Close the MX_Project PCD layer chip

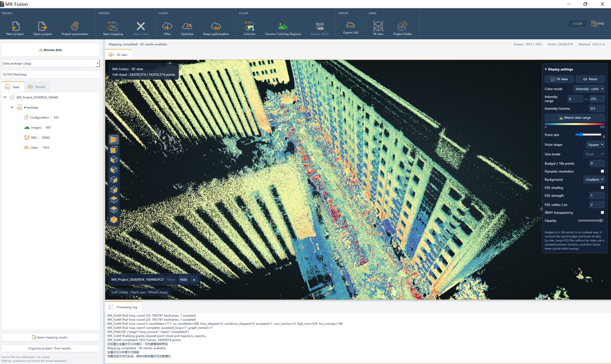pyautogui.click(x=194, y=280)
